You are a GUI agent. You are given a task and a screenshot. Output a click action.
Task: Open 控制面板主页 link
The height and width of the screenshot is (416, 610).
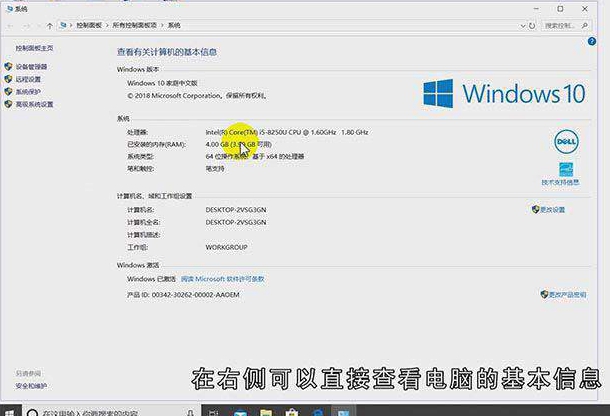pyautogui.click(x=34, y=48)
